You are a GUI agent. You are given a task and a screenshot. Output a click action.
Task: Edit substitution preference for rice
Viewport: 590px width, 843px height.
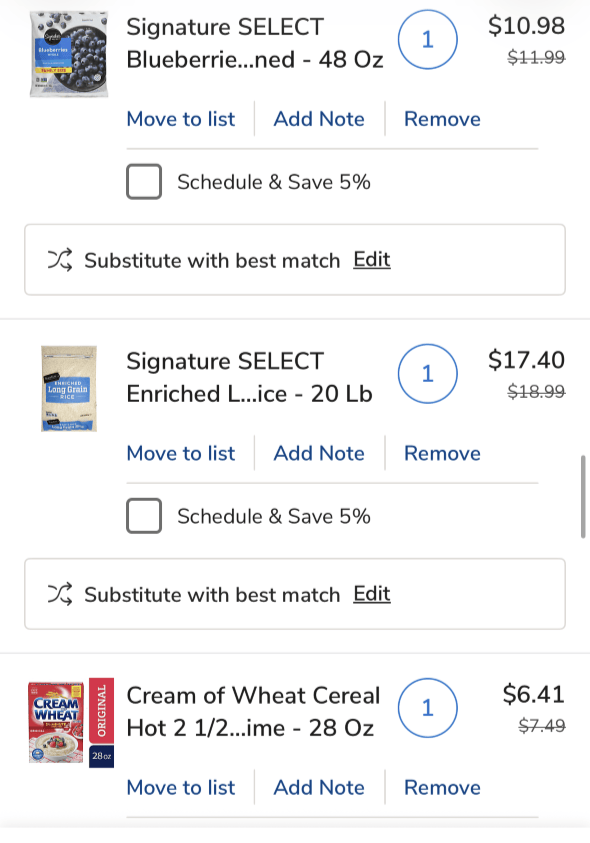372,594
